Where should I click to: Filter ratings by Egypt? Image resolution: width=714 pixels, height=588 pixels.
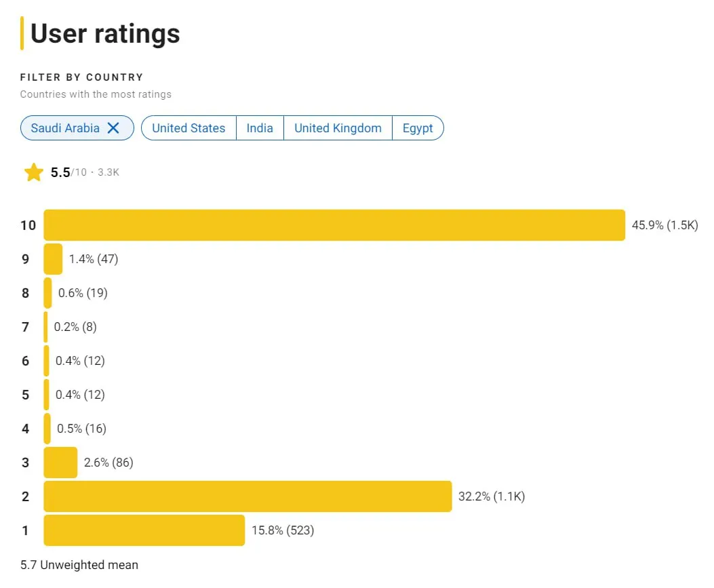(418, 128)
